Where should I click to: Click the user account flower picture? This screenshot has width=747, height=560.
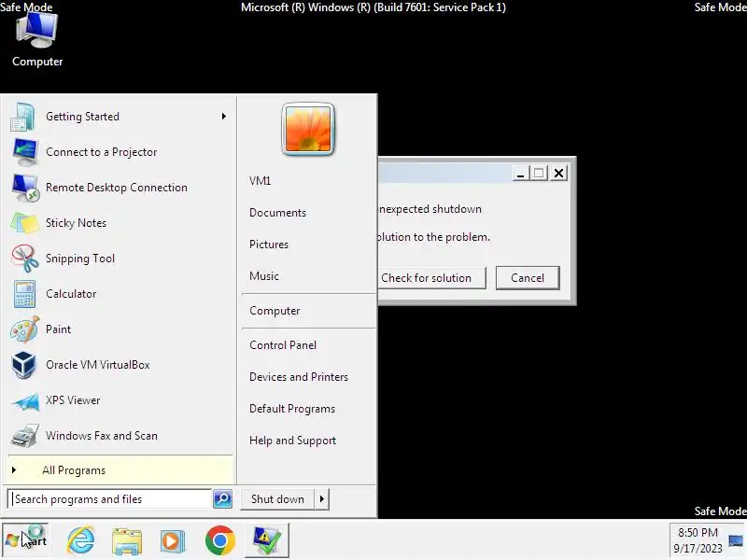click(308, 129)
